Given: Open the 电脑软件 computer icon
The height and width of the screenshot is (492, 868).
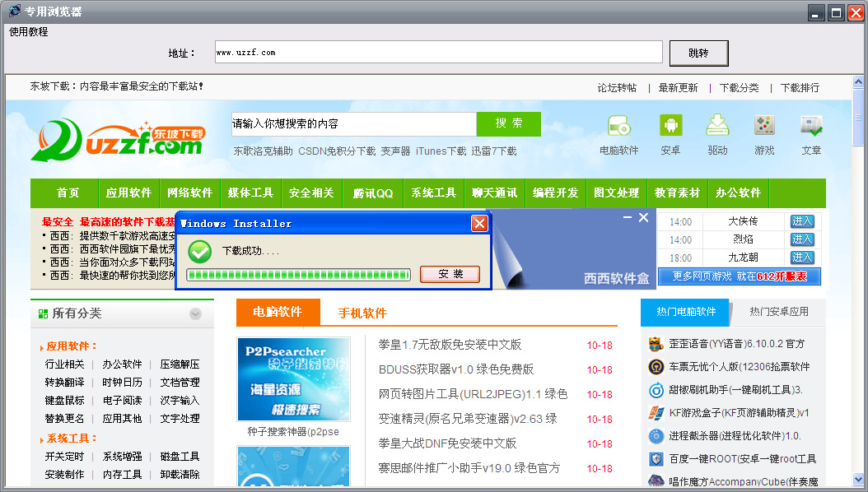Looking at the screenshot, I should pyautogui.click(x=618, y=126).
